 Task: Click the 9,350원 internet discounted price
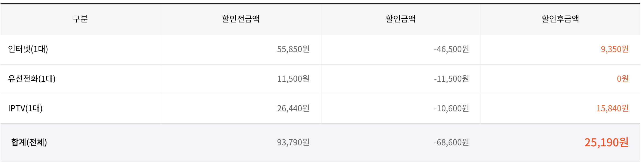tap(614, 49)
